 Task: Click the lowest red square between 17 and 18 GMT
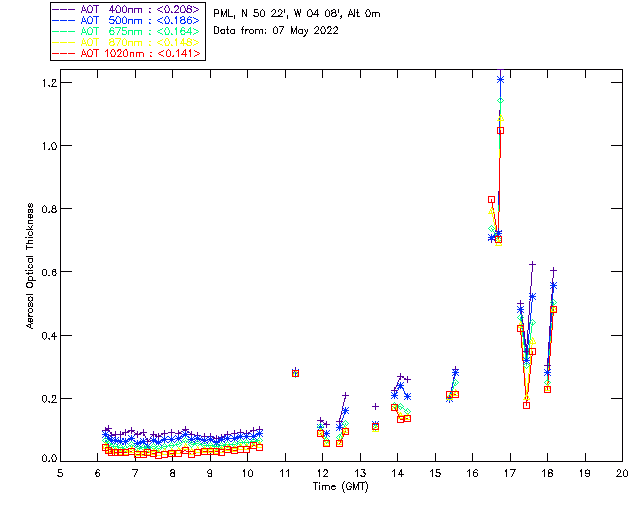(x=526, y=405)
